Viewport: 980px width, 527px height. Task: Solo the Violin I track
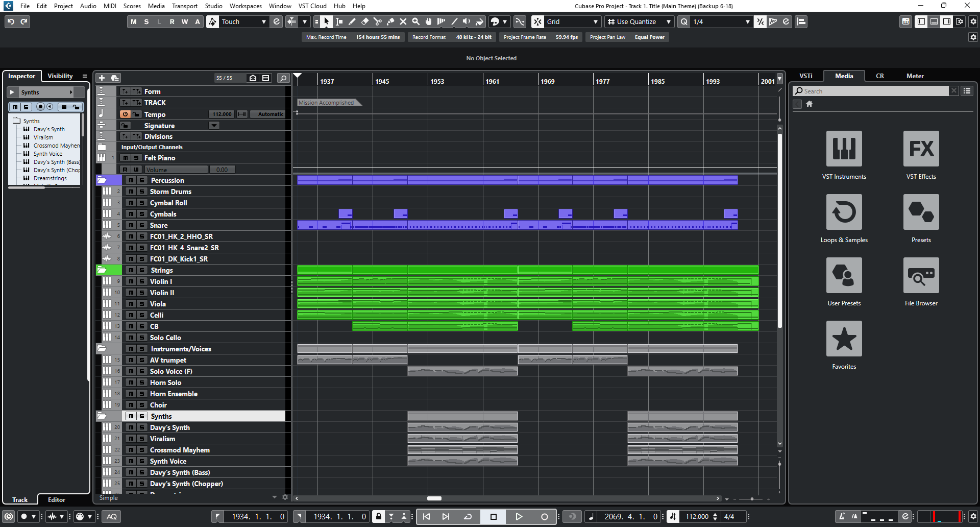pos(142,281)
